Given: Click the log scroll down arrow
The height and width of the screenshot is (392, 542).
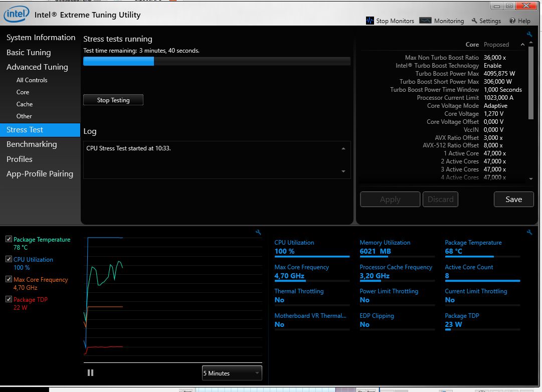Looking at the screenshot, I should 343,171.
